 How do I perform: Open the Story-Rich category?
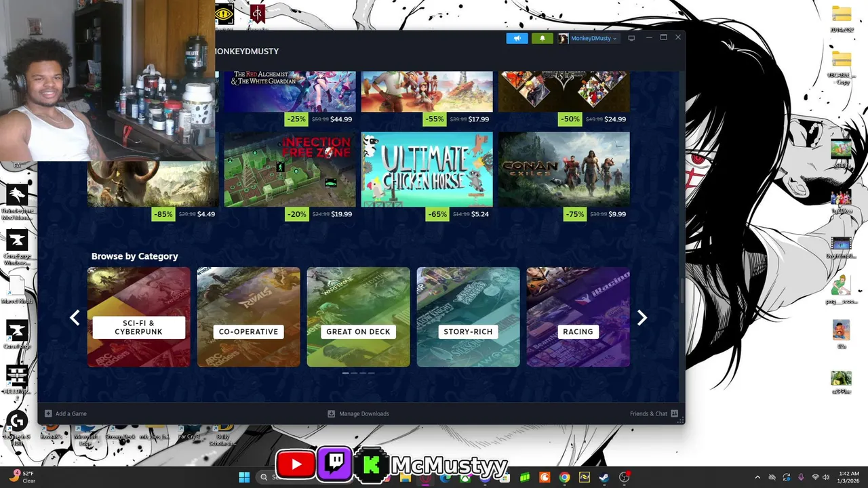coord(469,317)
